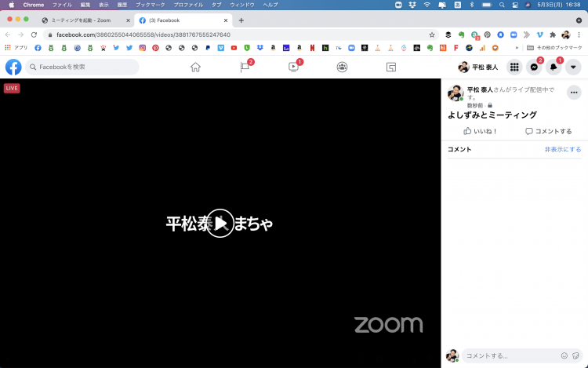Click the いいね！ like button
The height and width of the screenshot is (368, 588).
pos(480,131)
